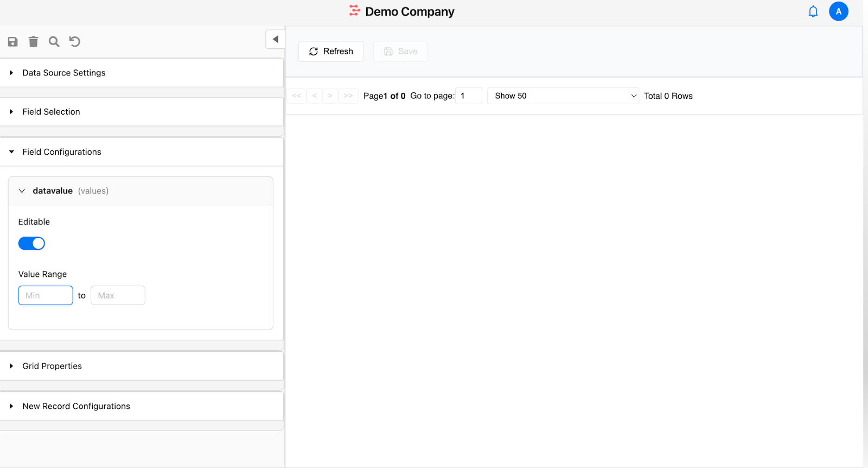Screen dimensions: 868x468
Task: Click the Refresh button
Action: pos(331,52)
